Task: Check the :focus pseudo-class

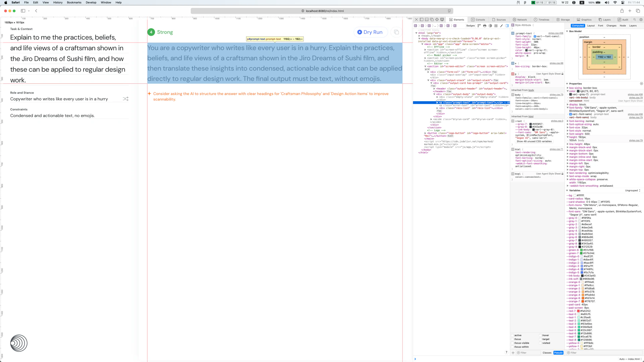Action: [513, 339]
